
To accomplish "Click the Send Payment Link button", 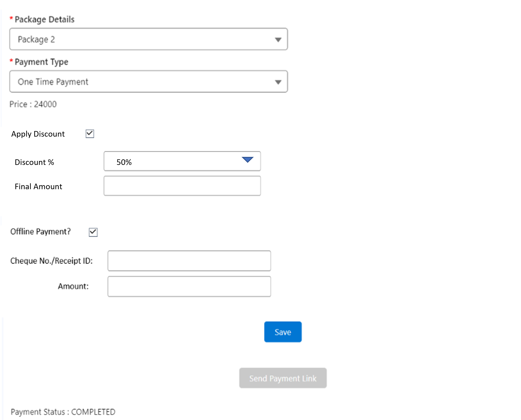I will point(283,378).
